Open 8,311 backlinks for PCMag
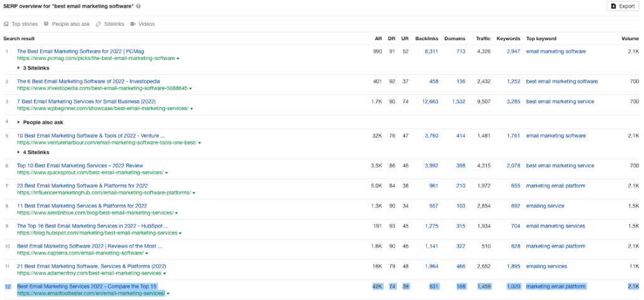This screenshot has height=300, width=644. [x=431, y=52]
